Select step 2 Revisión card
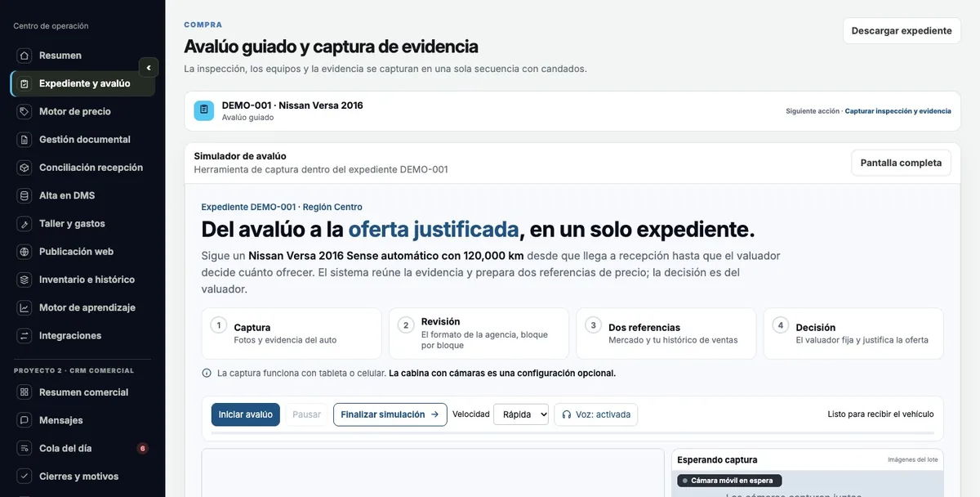The height and width of the screenshot is (497, 980). pyautogui.click(x=479, y=334)
